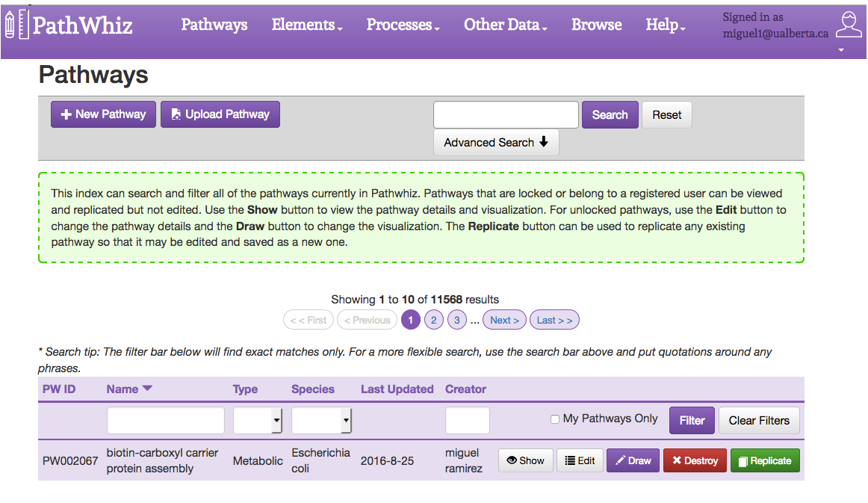Click the Name column sort arrow

pyautogui.click(x=147, y=389)
